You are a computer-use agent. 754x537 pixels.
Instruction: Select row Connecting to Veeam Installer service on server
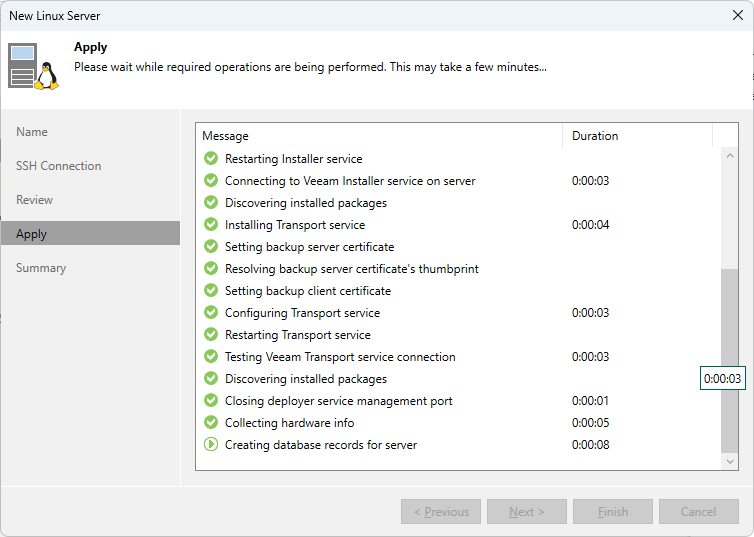pos(459,180)
